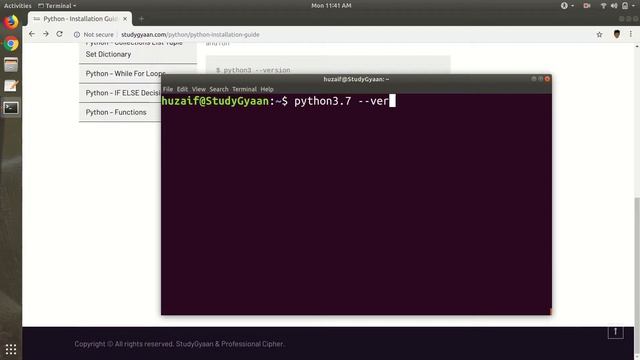This screenshot has height=360, width=640.
Task: Reload the StudyGyaan page
Action: click(x=60, y=34)
